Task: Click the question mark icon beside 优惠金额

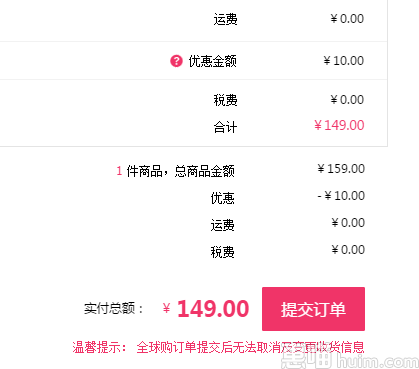Action: 176,61
